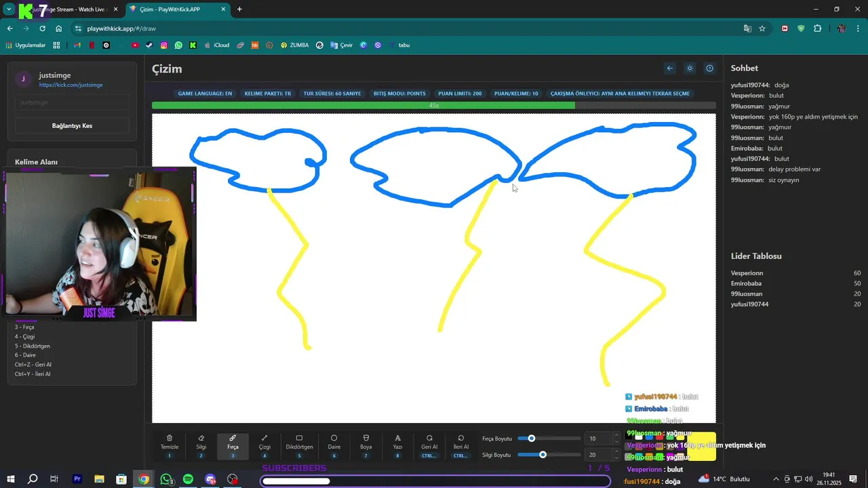Select the Fırça brush tool

click(x=233, y=446)
